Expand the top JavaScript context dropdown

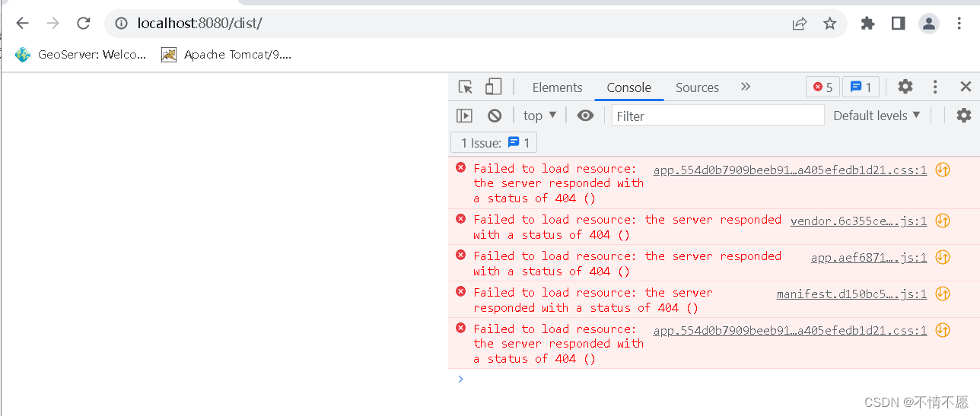(539, 116)
